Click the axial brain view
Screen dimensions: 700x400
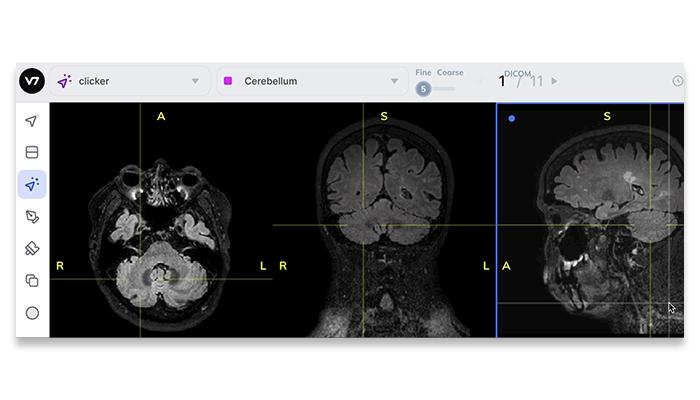coord(161,220)
